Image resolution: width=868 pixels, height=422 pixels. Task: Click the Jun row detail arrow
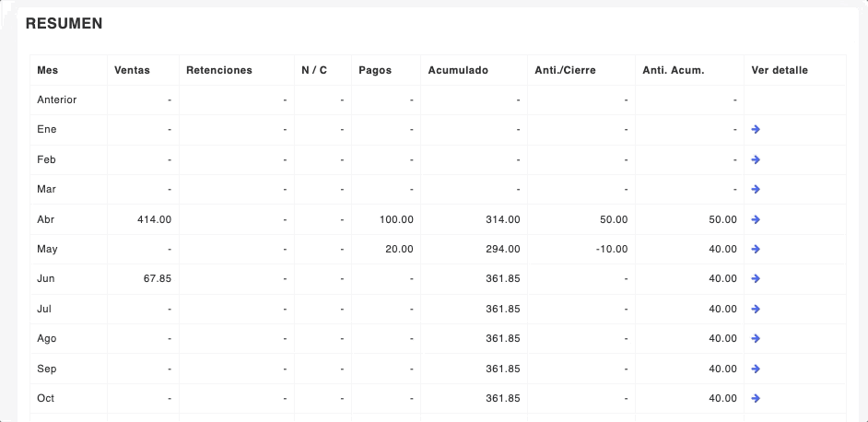tap(756, 279)
